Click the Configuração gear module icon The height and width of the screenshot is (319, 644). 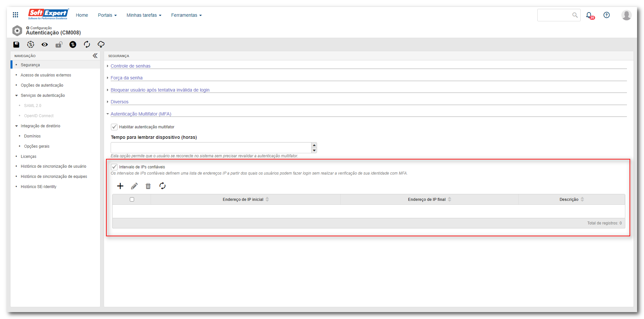(17, 31)
